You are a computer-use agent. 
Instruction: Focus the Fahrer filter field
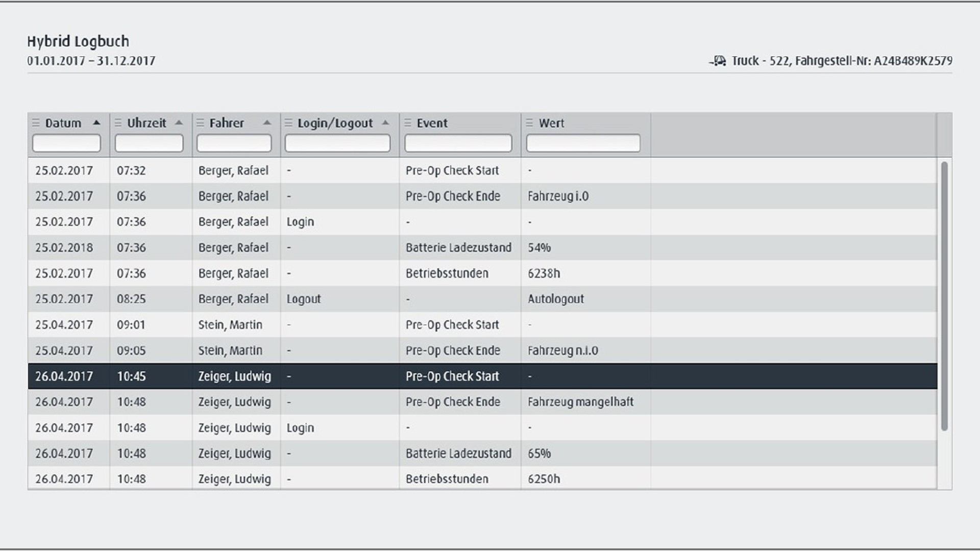[x=234, y=143]
